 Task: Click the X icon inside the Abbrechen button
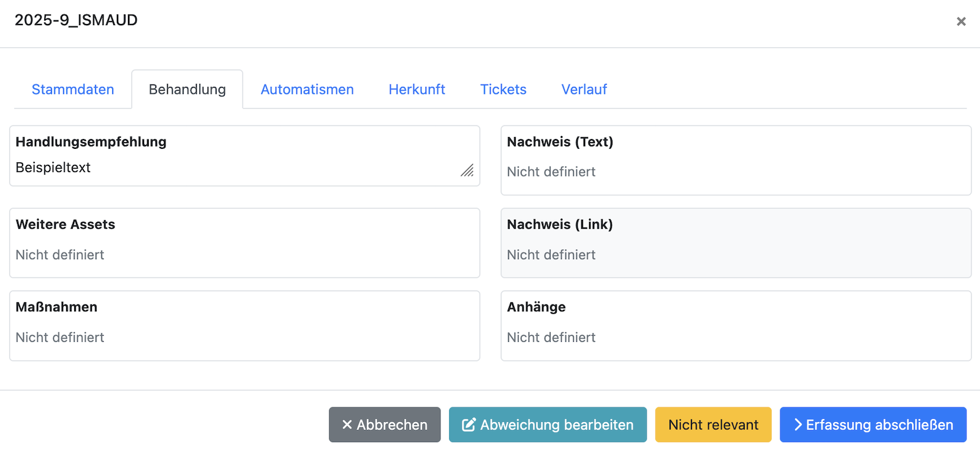click(347, 424)
